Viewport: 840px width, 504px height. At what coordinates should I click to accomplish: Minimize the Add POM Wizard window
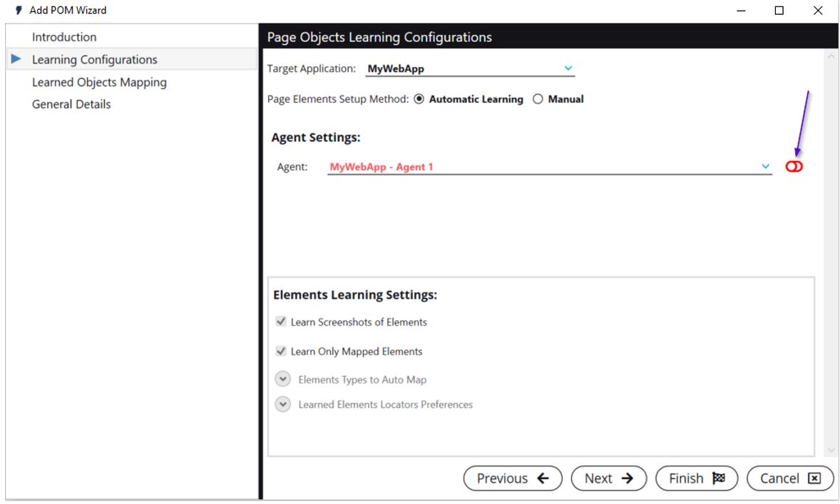741,11
